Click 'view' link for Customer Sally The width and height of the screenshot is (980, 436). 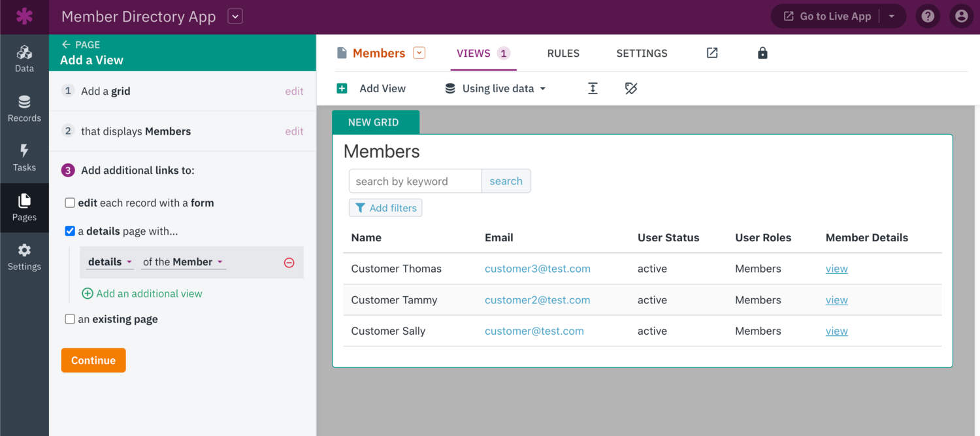click(x=836, y=331)
